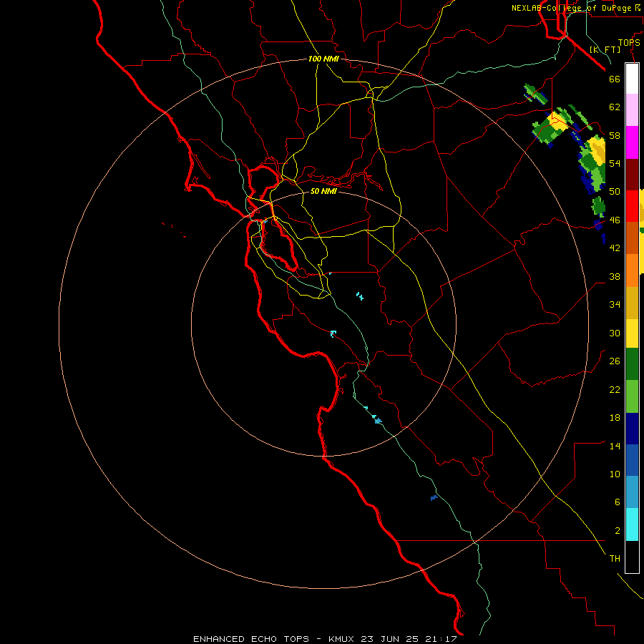Click the TOPS legend title
The width and height of the screenshot is (644, 644).
[x=629, y=43]
